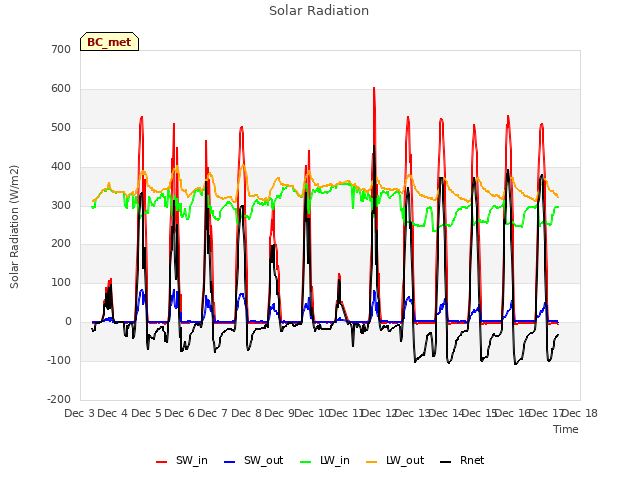Image resolution: width=640 pixels, height=480 pixels.
Task: Click the Dec 18 x-axis tick label
Action: click(580, 413)
